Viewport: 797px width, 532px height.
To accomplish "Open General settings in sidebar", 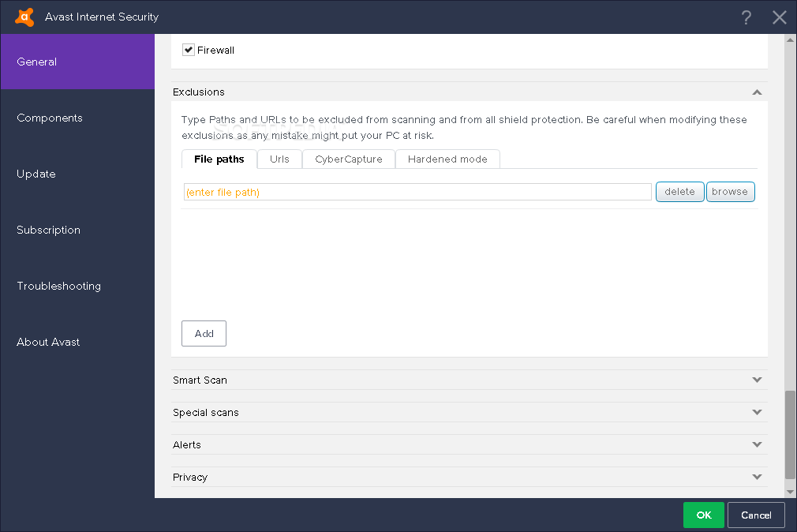I will click(77, 62).
